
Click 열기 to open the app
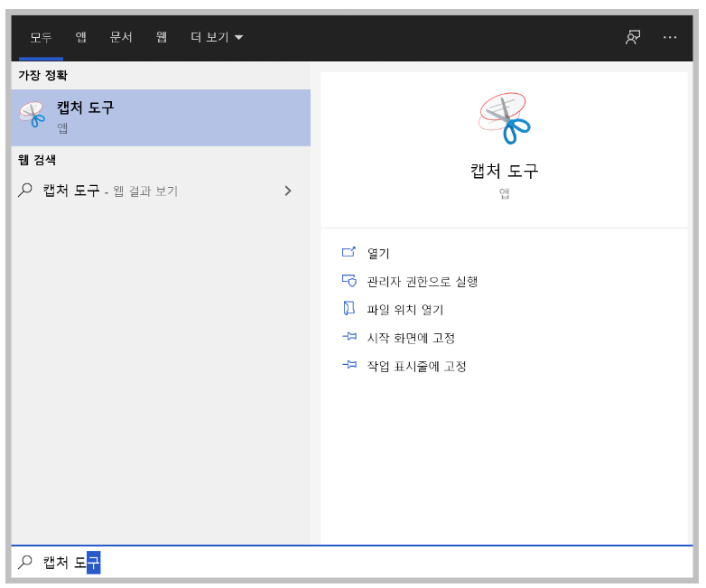pyautogui.click(x=378, y=253)
